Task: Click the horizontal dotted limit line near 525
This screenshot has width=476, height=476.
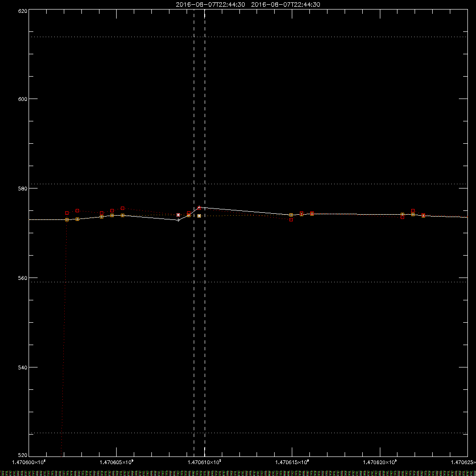Action: [x=248, y=433]
